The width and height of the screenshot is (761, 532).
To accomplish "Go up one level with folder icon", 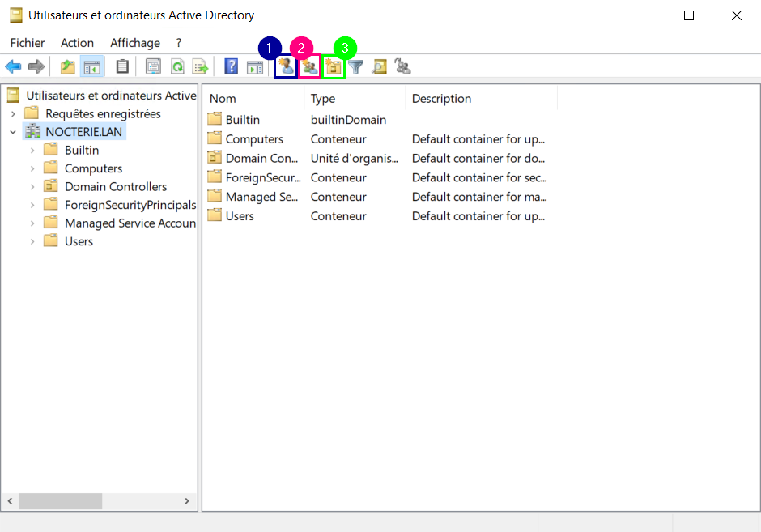I will (68, 67).
